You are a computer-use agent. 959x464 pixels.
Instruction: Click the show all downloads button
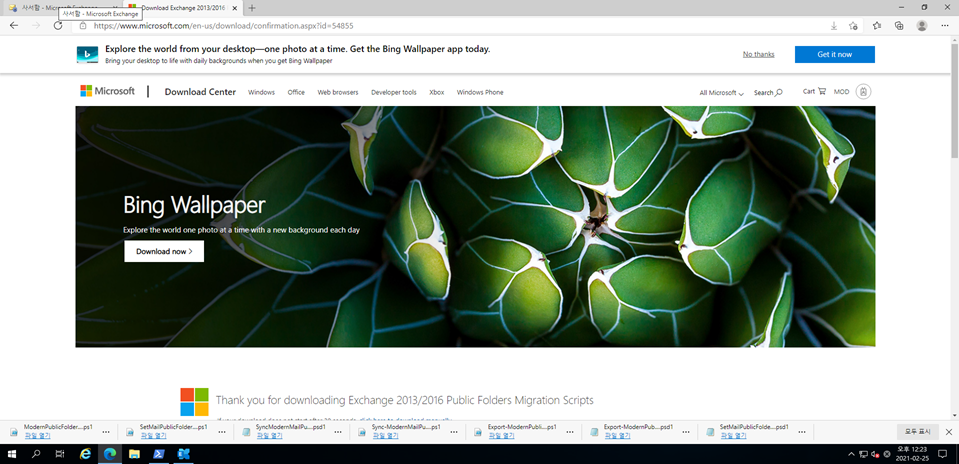click(x=917, y=432)
